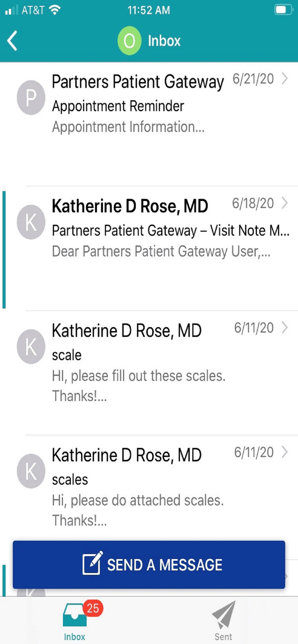Screen dimensions: 298x644
Task: Tap the back arrow in the header
Action: coord(12,41)
